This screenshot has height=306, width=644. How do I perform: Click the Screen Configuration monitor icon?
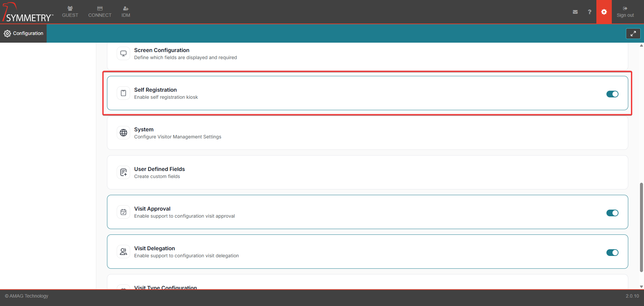123,53
